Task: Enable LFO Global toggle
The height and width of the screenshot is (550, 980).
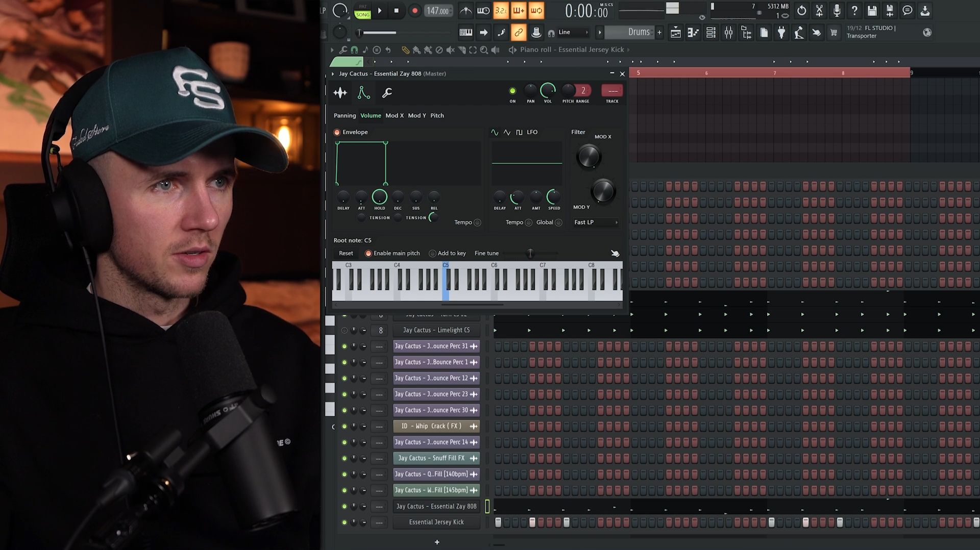Action: coord(559,222)
